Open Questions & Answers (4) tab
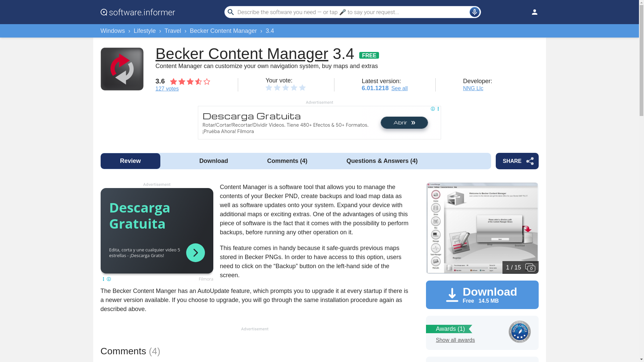Screen dimensions: 644x362 click(x=382, y=161)
